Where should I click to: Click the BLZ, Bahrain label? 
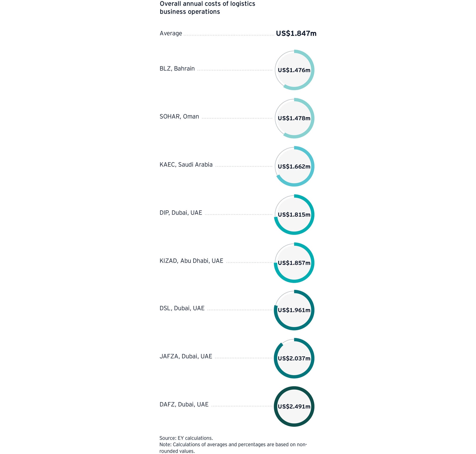tap(177, 69)
